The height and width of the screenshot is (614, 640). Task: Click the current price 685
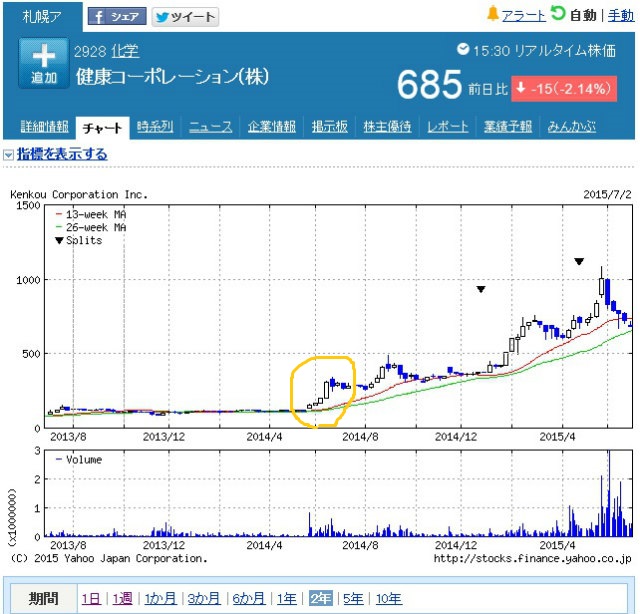[430, 85]
